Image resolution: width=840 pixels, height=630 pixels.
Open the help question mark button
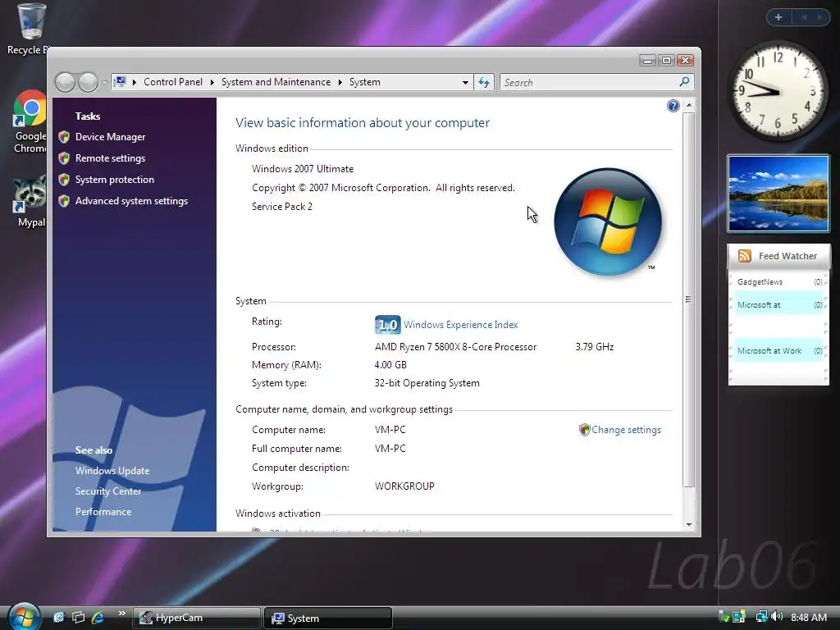click(x=673, y=106)
